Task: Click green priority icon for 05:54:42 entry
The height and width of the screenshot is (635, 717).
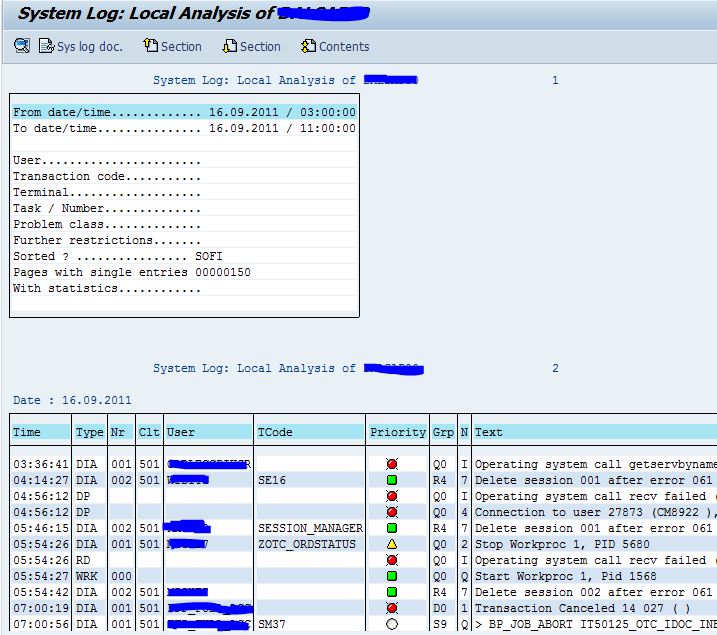Action: coord(392,592)
